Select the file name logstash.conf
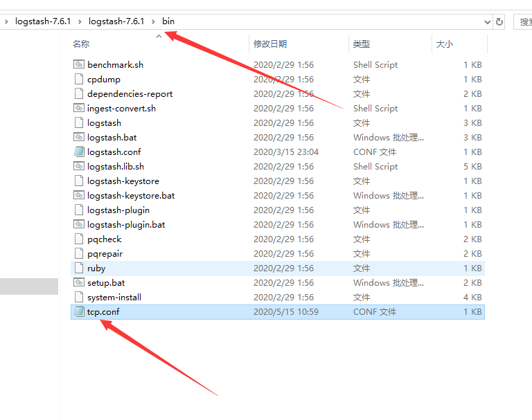 pyautogui.click(x=114, y=152)
